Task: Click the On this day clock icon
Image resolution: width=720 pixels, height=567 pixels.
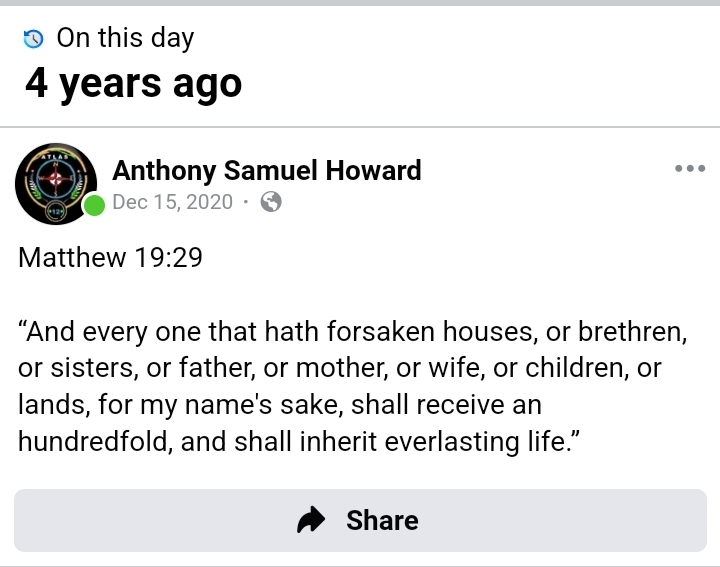Action: pos(34,39)
